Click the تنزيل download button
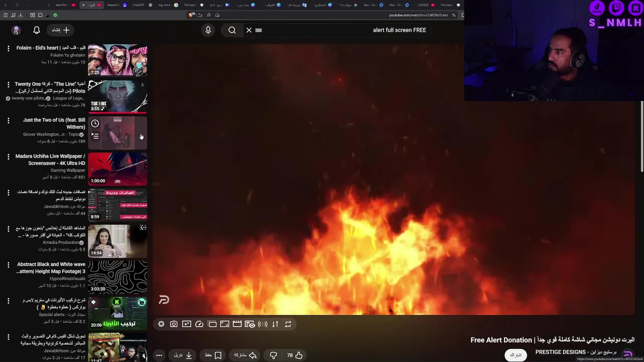Viewport: 644px width, 362px height. 183,355
